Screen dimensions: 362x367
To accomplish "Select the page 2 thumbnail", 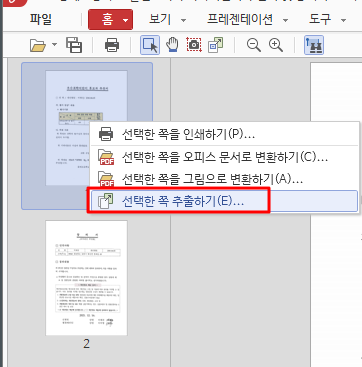I will [86, 278].
